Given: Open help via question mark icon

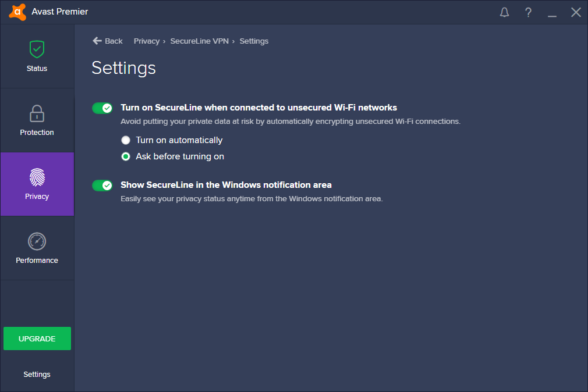Looking at the screenshot, I should [x=528, y=12].
